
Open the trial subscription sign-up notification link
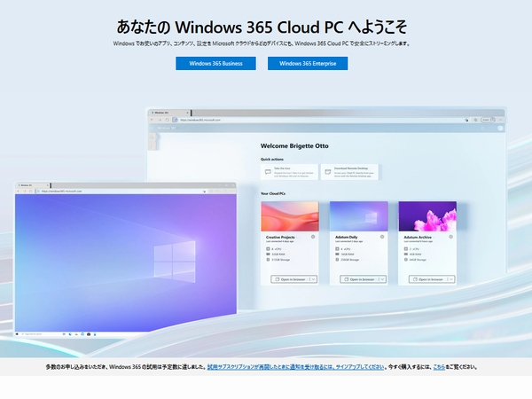[x=295, y=367]
